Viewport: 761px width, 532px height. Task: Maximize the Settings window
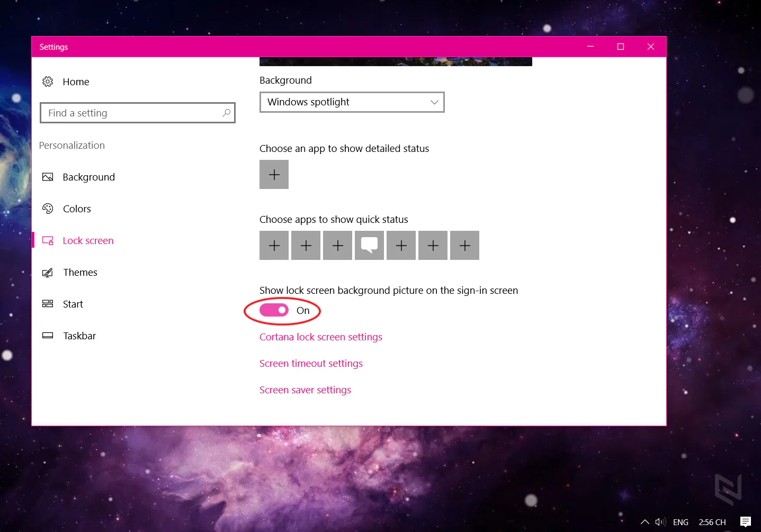pos(621,47)
